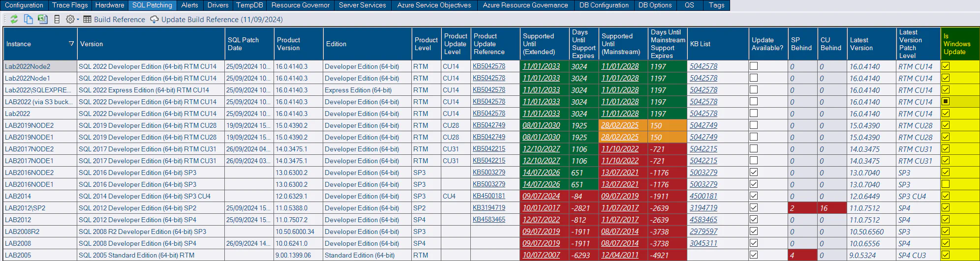Open the Resource Governor tab
980x261 pixels.
pyautogui.click(x=301, y=5)
